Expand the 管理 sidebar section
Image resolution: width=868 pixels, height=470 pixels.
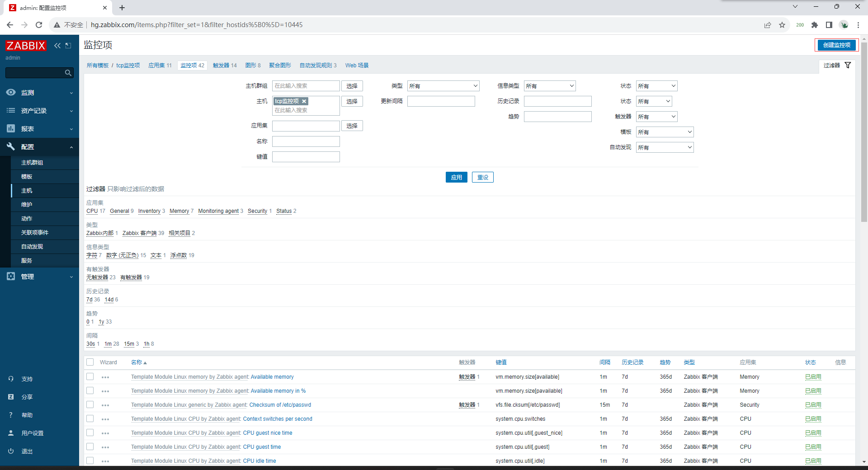pos(39,276)
